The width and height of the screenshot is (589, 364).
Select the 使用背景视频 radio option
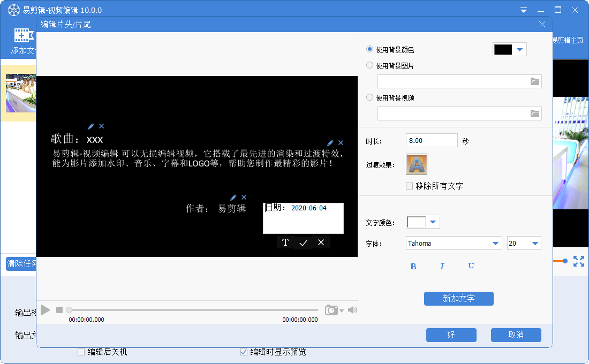(369, 97)
